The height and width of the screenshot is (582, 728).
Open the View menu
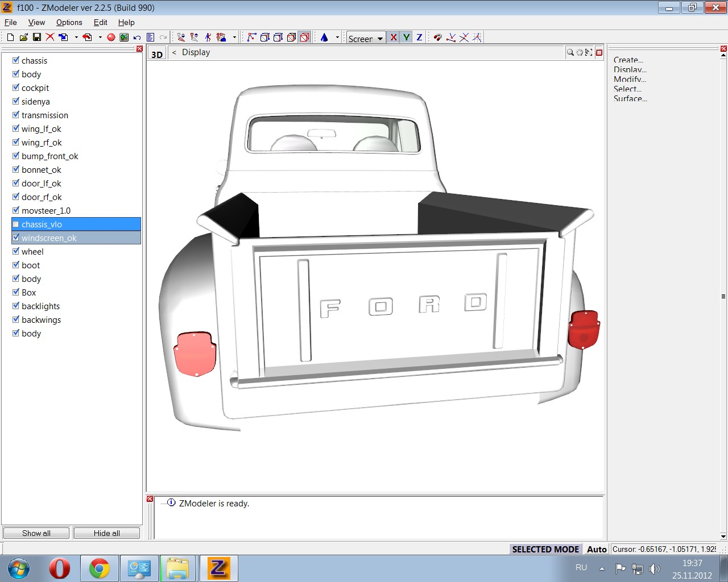click(36, 22)
